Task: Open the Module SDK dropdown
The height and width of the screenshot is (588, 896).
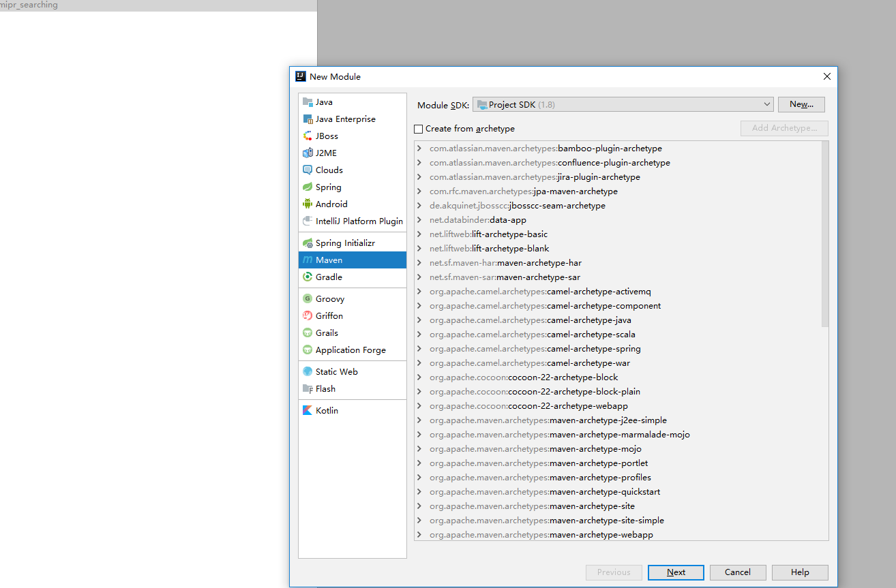Action: [623, 104]
